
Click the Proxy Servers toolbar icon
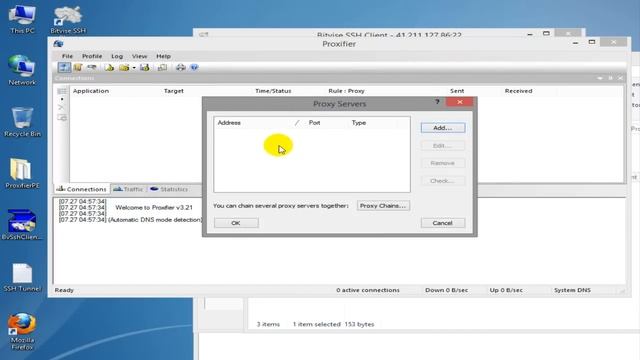(x=64, y=67)
